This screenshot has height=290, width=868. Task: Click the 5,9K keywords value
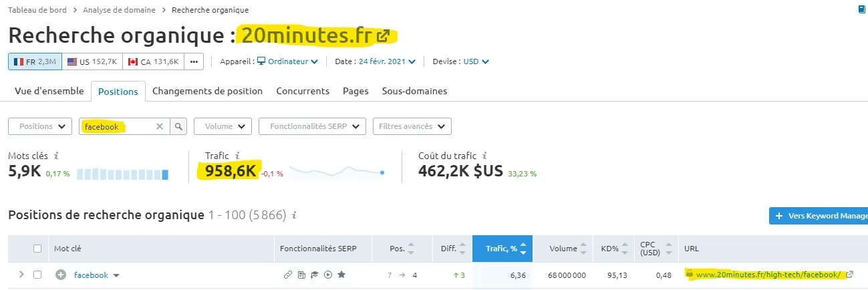[x=25, y=171]
